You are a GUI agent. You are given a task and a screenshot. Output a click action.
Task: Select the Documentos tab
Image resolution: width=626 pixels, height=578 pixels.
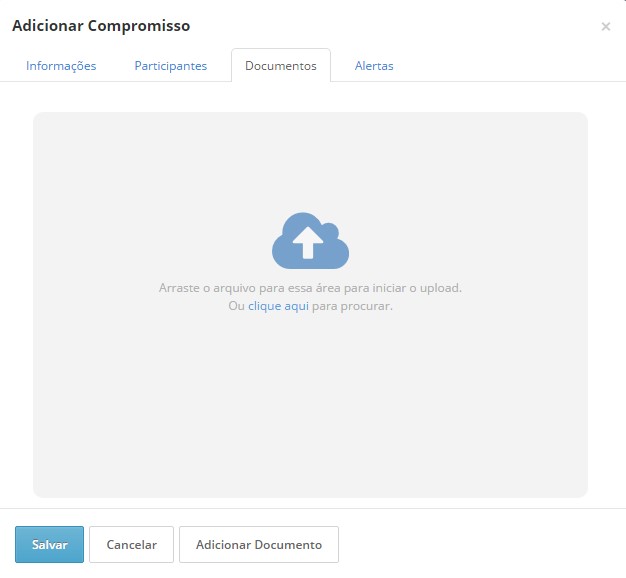[281, 66]
